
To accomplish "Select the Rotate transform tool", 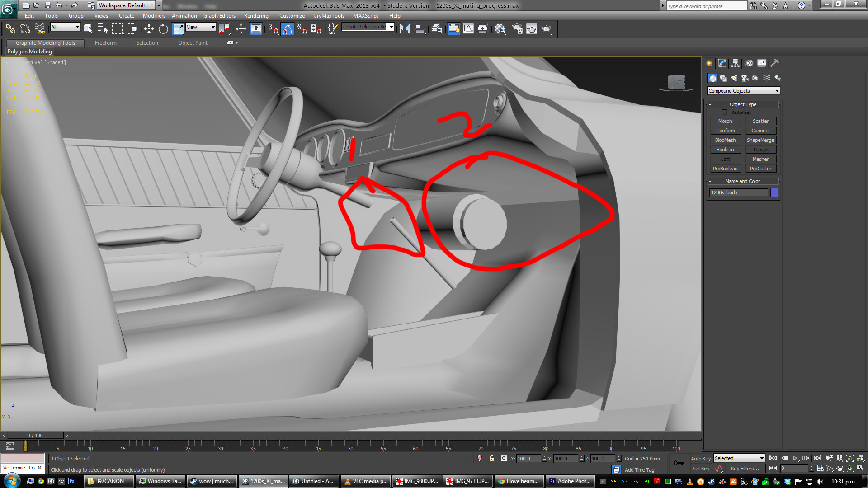I will pyautogui.click(x=163, y=29).
